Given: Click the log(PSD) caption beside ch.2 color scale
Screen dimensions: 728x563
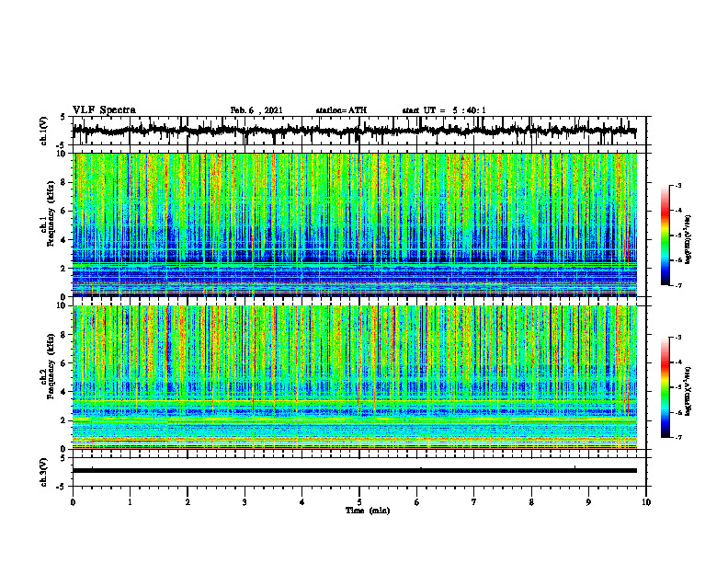Looking at the screenshot, I should click(688, 391).
